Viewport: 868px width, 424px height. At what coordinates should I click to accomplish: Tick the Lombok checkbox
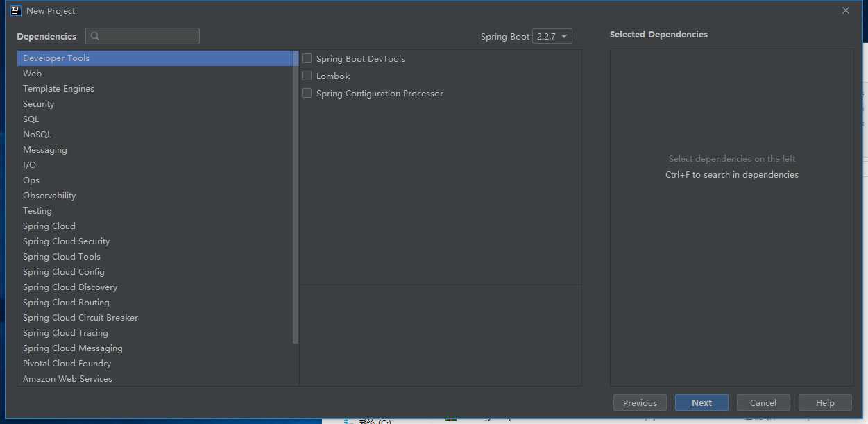[x=307, y=76]
